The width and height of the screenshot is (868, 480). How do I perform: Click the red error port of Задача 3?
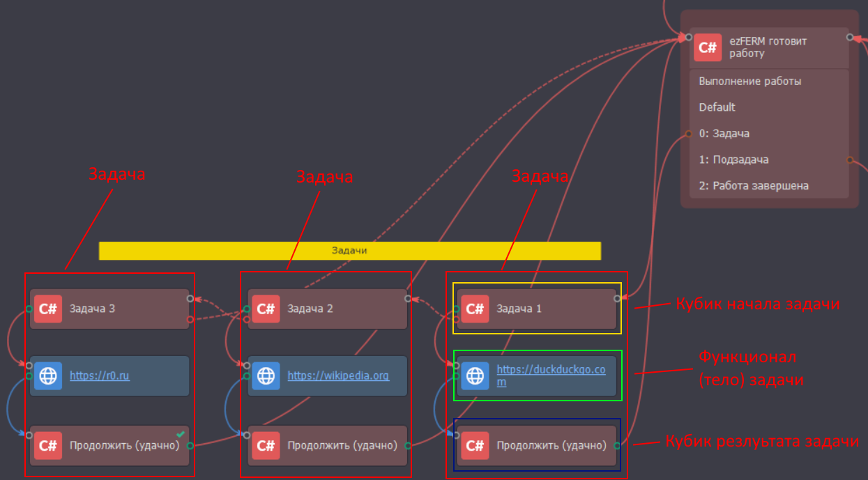[190, 320]
